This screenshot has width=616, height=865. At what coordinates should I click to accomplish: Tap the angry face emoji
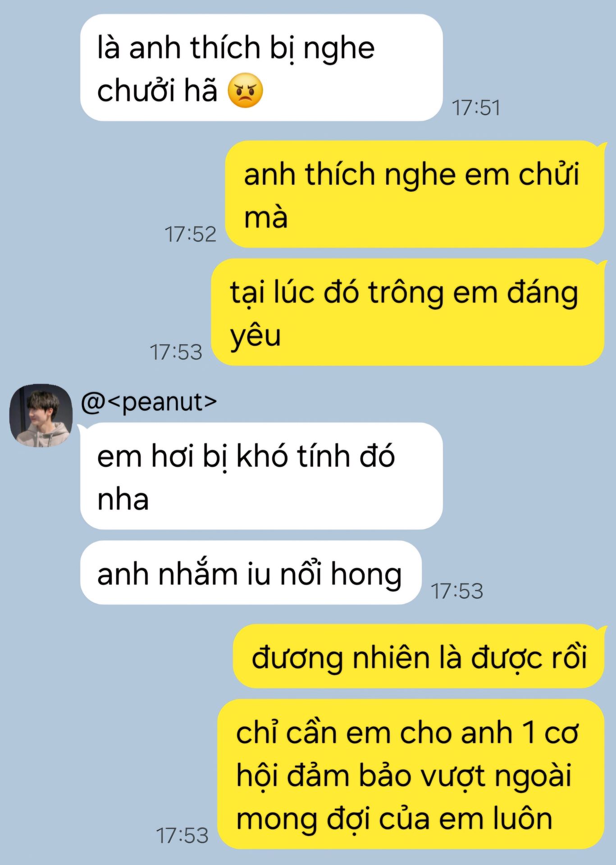click(x=245, y=90)
